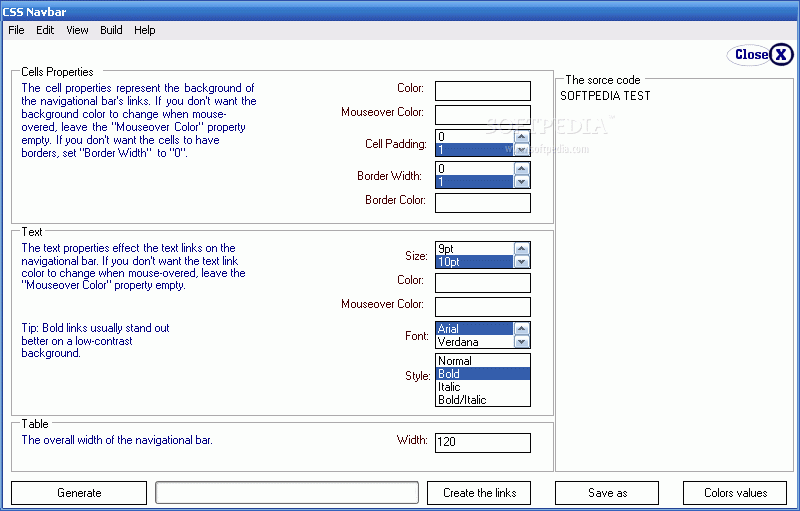
Task: Click Cell Padding scroll up arrow
Action: point(521,136)
